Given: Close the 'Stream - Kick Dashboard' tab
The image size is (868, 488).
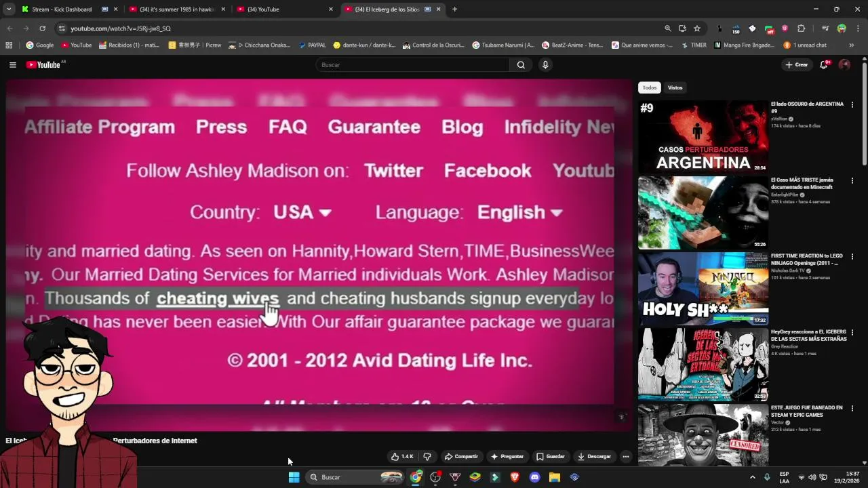Looking at the screenshot, I should 116,9.
